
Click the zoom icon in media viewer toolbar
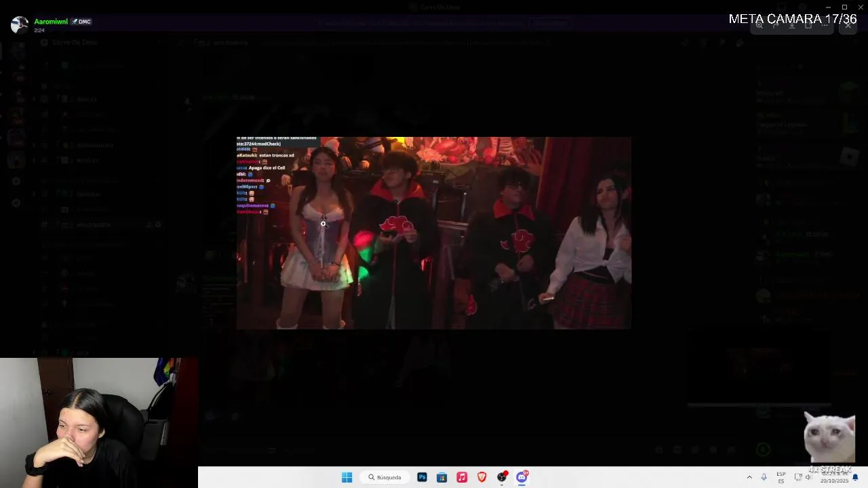coord(759,25)
